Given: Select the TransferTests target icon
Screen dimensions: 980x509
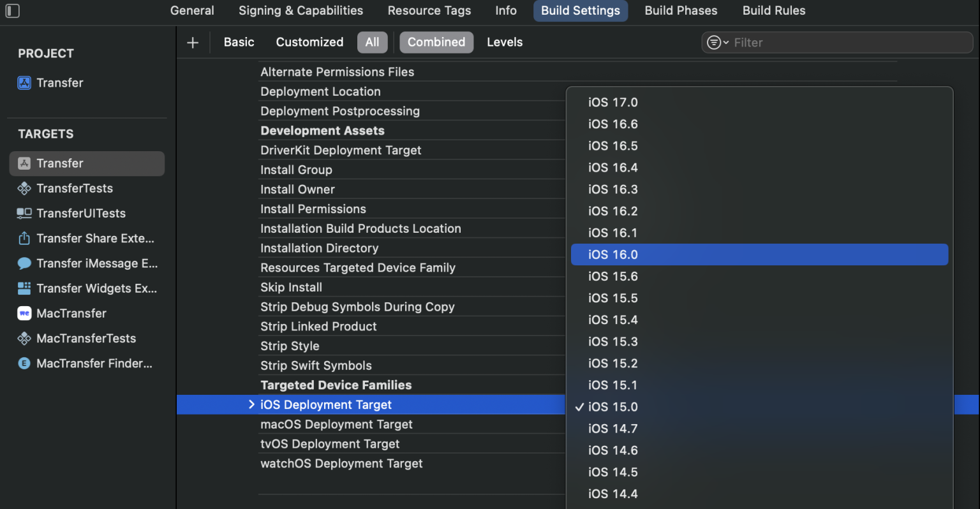Looking at the screenshot, I should click(24, 188).
